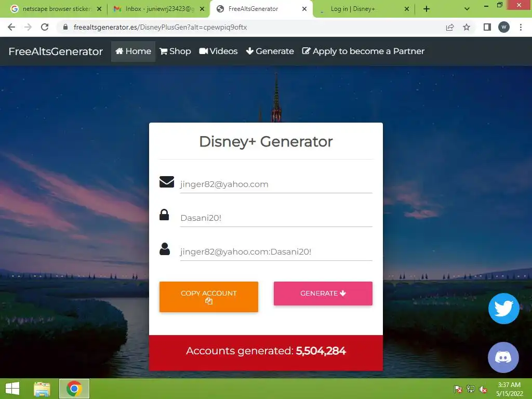532x399 pixels.
Task: Go back using the browser back arrow
Action: [x=11, y=27]
